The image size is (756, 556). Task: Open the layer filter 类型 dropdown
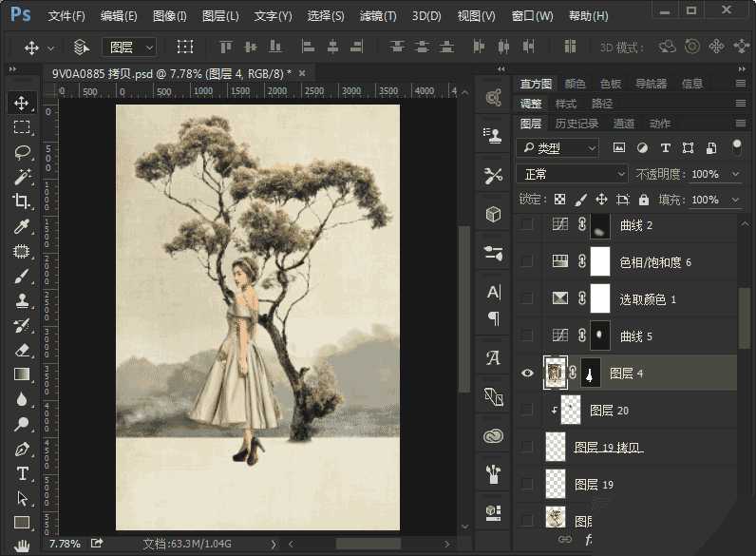click(x=558, y=148)
